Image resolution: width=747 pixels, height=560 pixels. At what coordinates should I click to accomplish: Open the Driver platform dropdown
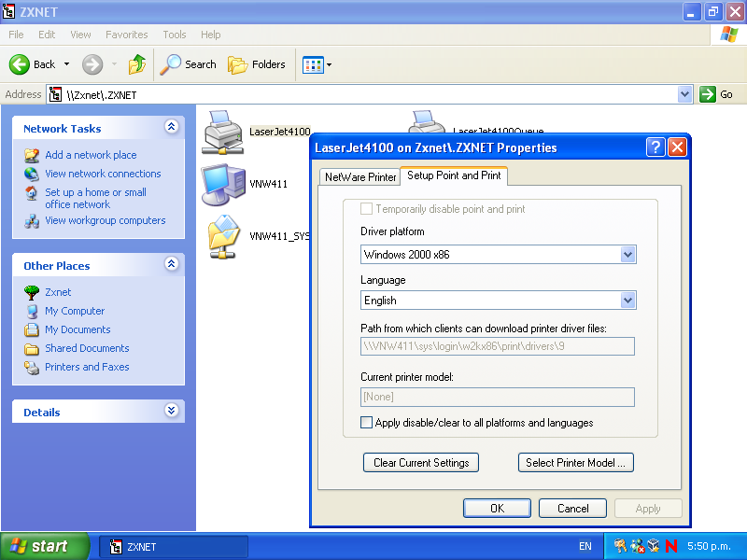pyautogui.click(x=627, y=254)
